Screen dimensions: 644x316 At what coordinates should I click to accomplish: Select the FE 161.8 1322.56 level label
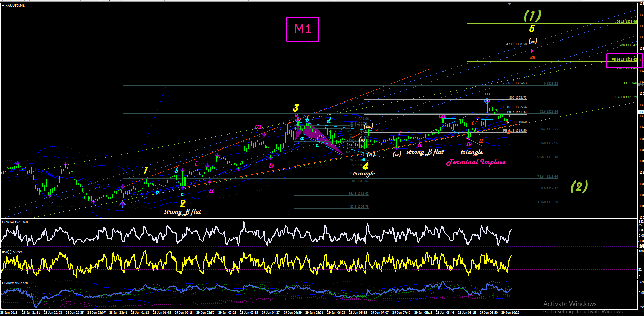coord(514,107)
